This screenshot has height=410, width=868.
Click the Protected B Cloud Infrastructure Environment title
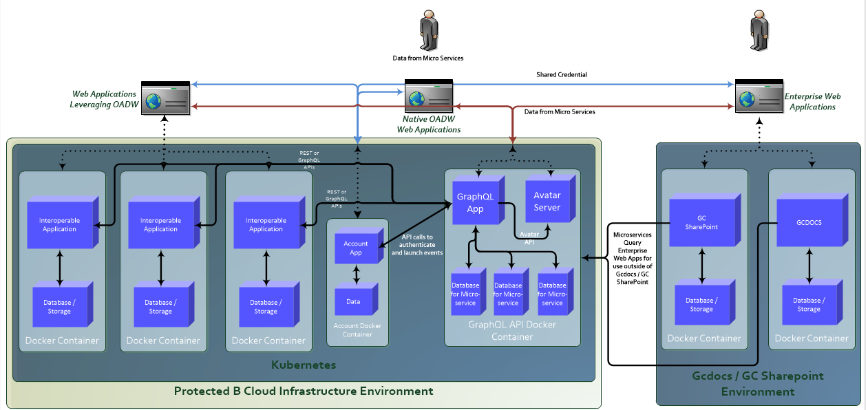(x=304, y=391)
